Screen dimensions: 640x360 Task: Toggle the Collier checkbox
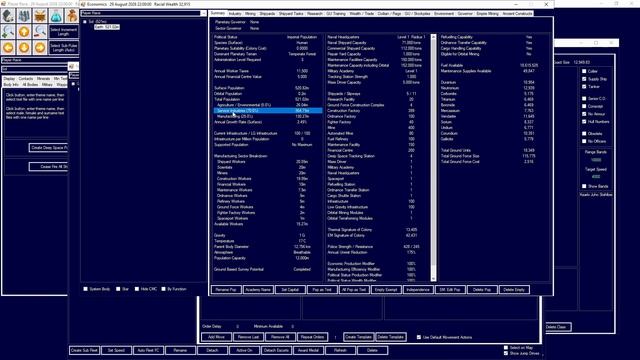[584, 71]
